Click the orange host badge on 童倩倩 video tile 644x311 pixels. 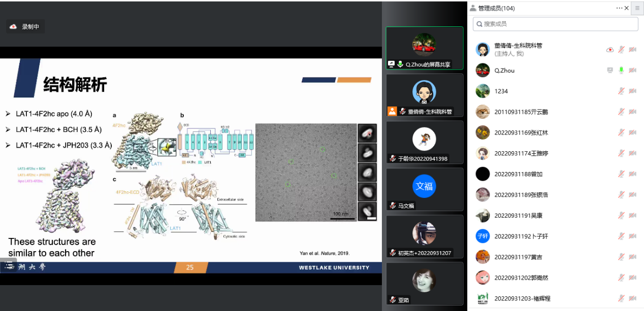coord(392,111)
